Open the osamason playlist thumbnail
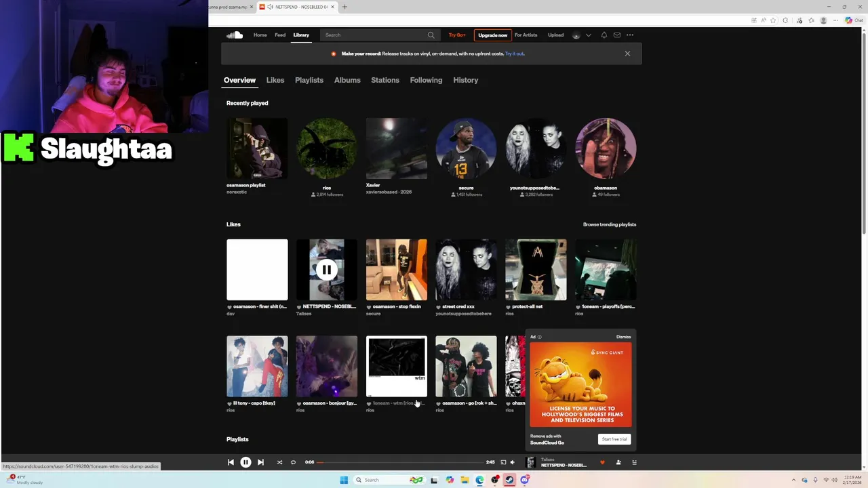The height and width of the screenshot is (488, 868). pyautogui.click(x=257, y=148)
